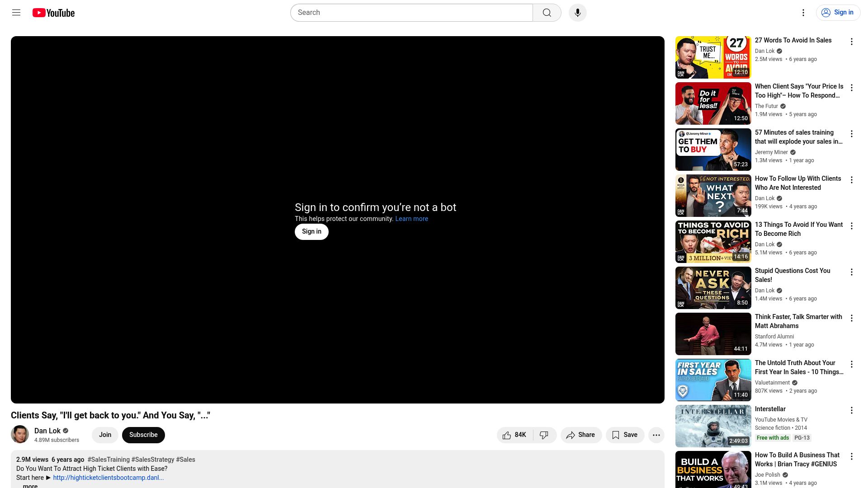Open more actions ellipsis under video
Viewport: 868px width, 488px height.
656,435
